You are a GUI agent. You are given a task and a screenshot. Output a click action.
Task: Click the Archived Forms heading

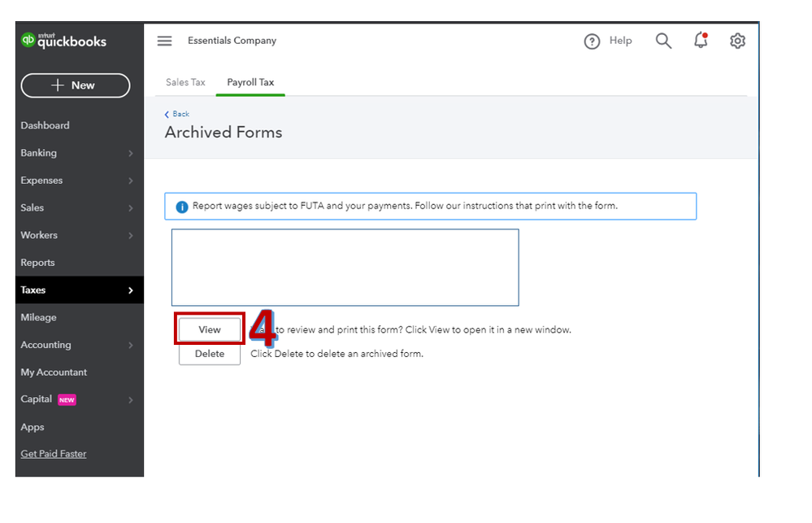224,133
